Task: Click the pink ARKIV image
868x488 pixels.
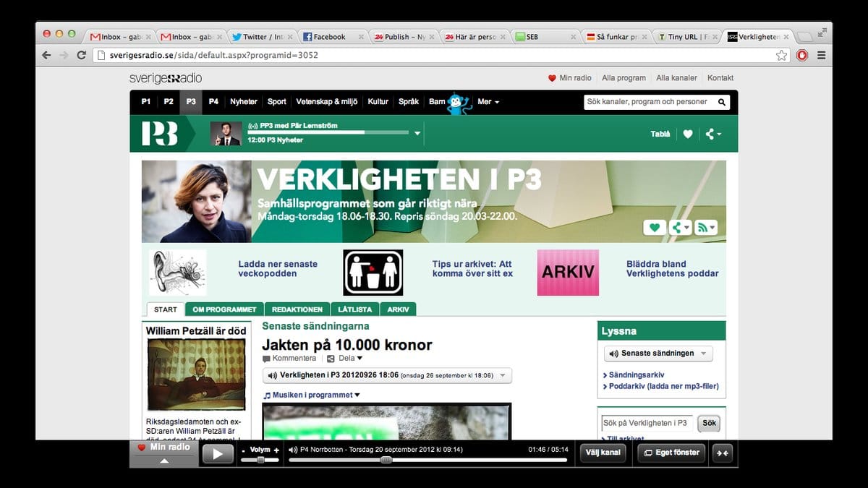Action: tap(568, 273)
